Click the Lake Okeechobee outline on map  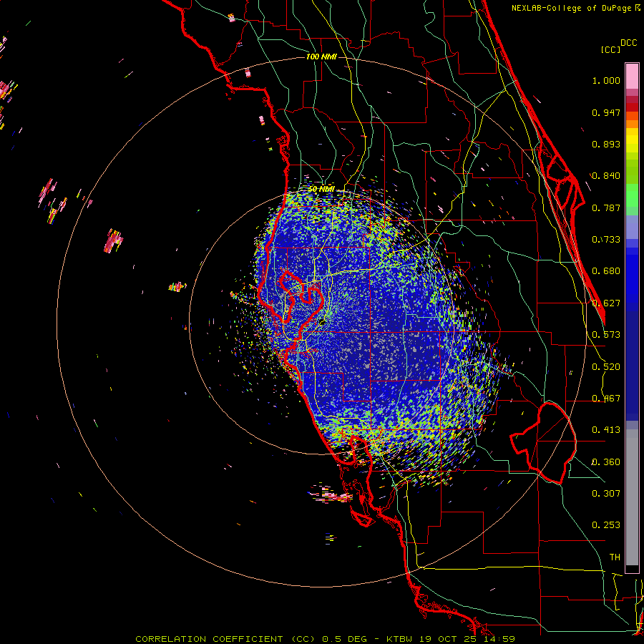(543, 443)
